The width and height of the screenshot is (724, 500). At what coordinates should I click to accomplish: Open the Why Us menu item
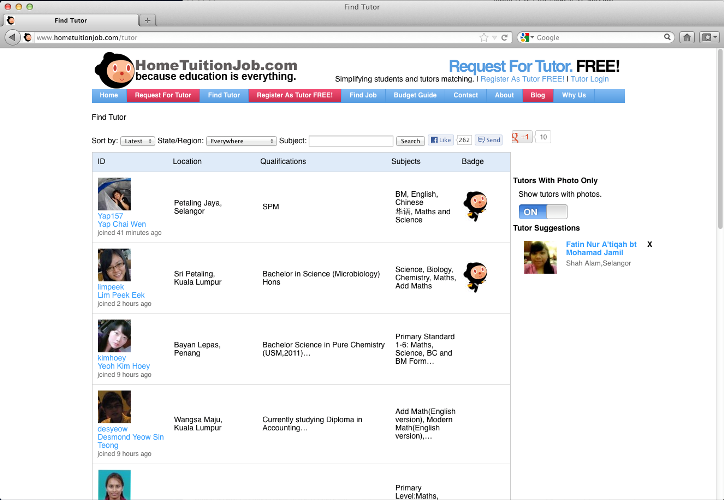coord(574,95)
